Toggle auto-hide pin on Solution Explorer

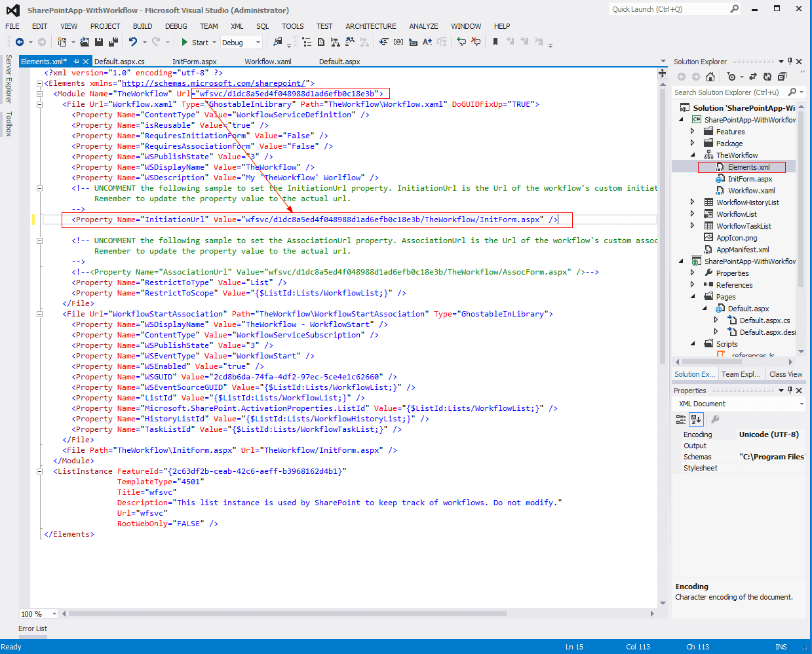[790, 62]
